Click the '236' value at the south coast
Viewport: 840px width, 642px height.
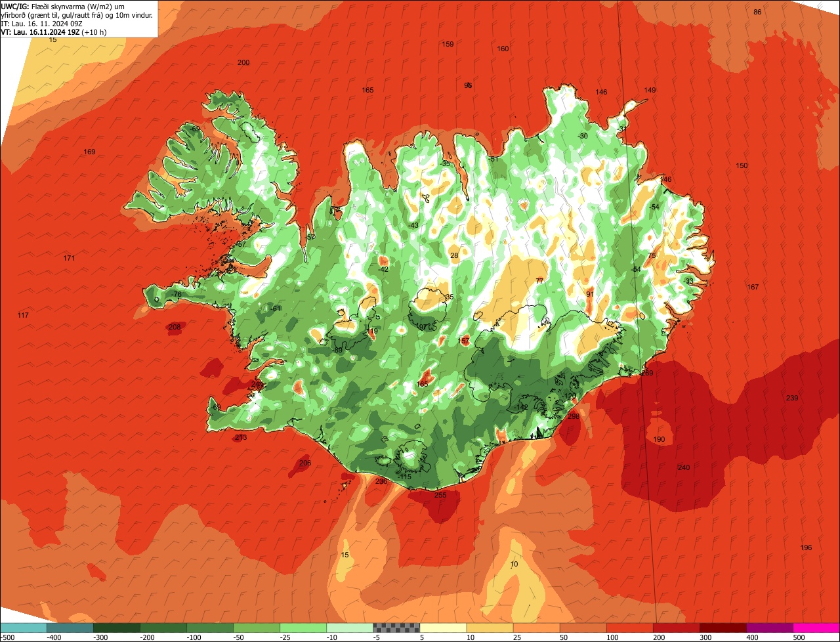click(381, 482)
